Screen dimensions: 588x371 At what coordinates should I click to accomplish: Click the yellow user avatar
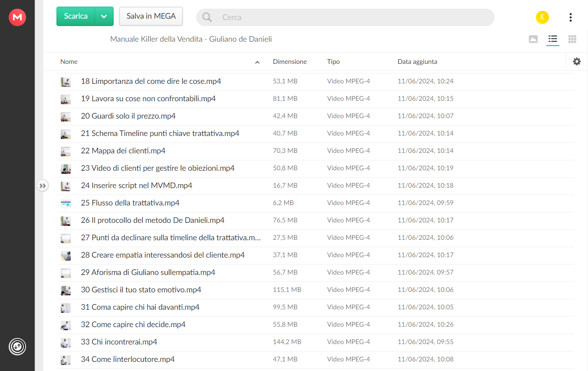coord(542,17)
